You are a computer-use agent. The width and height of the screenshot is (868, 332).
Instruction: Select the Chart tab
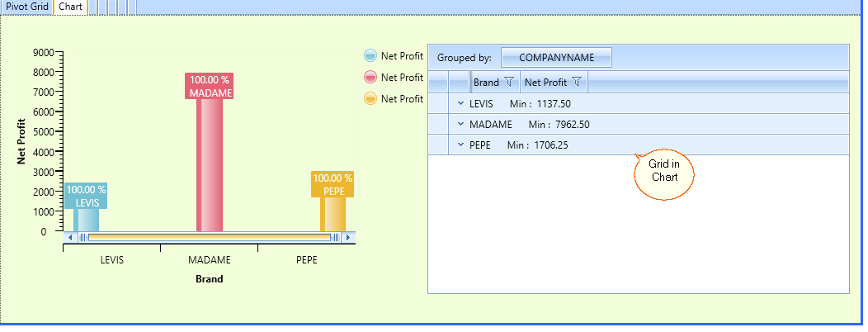70,7
